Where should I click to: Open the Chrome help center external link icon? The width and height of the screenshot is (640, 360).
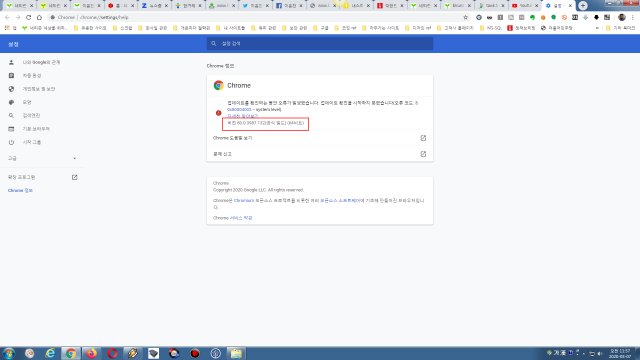(423, 138)
